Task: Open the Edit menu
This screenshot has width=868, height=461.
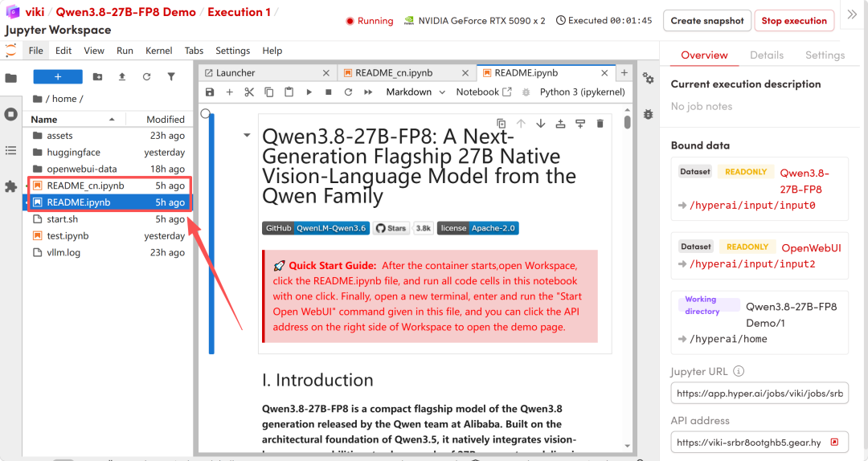Action: point(63,51)
